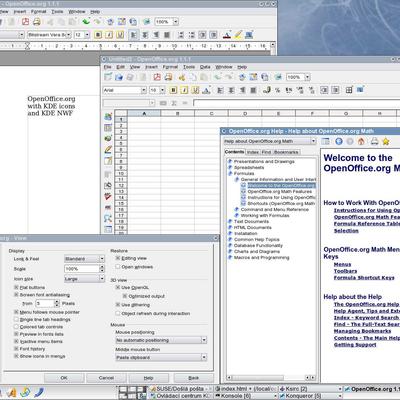
Task: Click Highlighting marker icon in Writer toolbar
Action: [238, 35]
